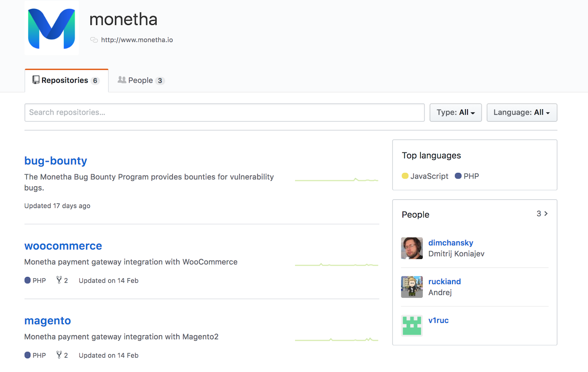Click the Search repositories input field

(x=224, y=112)
